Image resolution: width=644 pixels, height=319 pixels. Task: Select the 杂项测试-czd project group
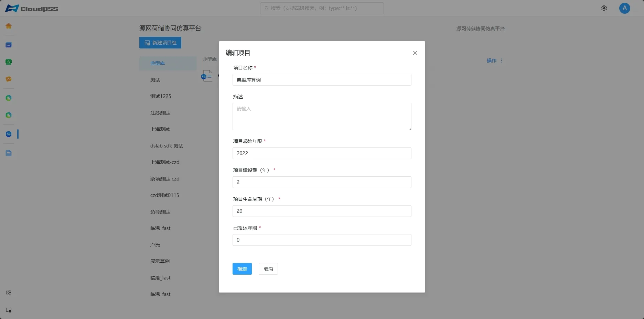point(168,179)
